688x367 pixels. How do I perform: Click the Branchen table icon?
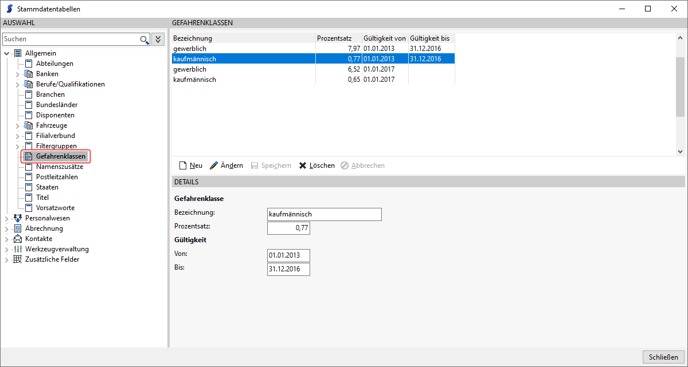click(x=29, y=94)
